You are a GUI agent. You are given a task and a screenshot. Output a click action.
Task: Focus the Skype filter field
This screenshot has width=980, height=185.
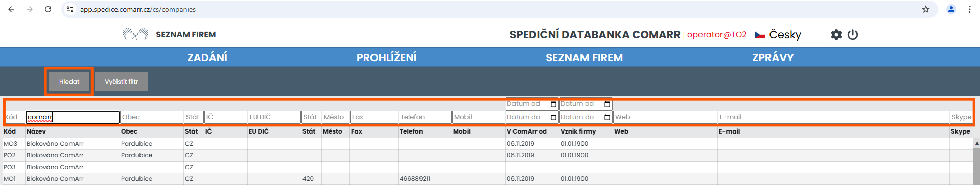961,117
